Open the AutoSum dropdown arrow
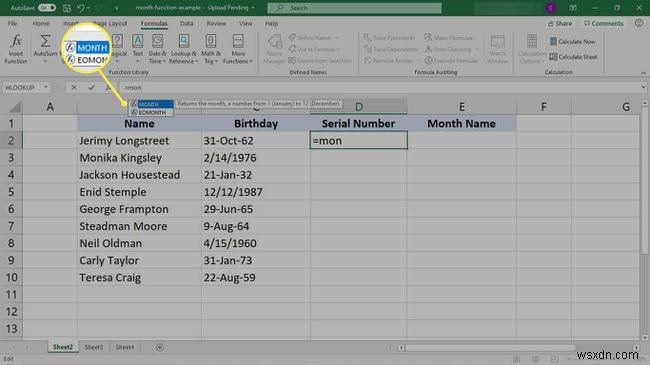Viewport: 650px width, 365px height. pyautogui.click(x=45, y=61)
